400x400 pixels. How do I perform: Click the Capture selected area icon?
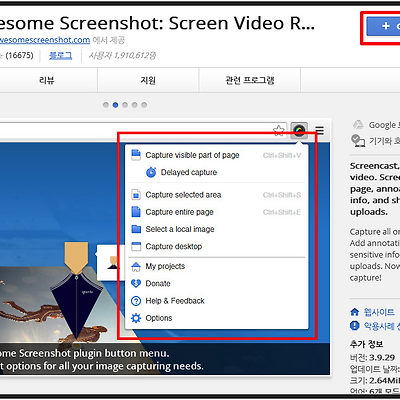click(136, 195)
